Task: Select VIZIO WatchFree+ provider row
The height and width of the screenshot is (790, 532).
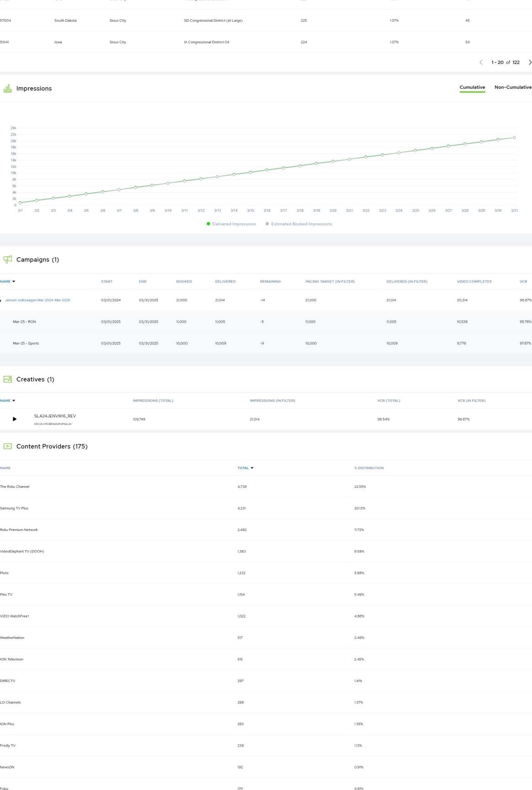Action: tap(266, 616)
